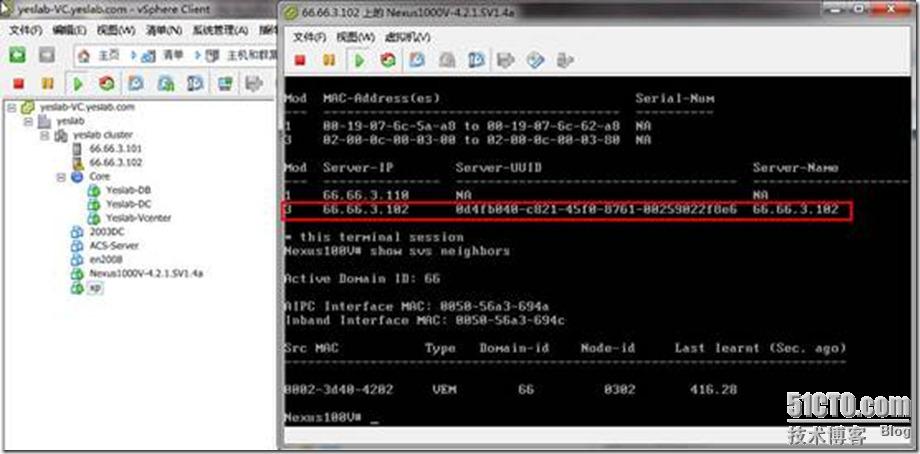The height and width of the screenshot is (454, 920).
Task: Open 编辑(E) menu in vSphere Client
Action: (x=69, y=30)
